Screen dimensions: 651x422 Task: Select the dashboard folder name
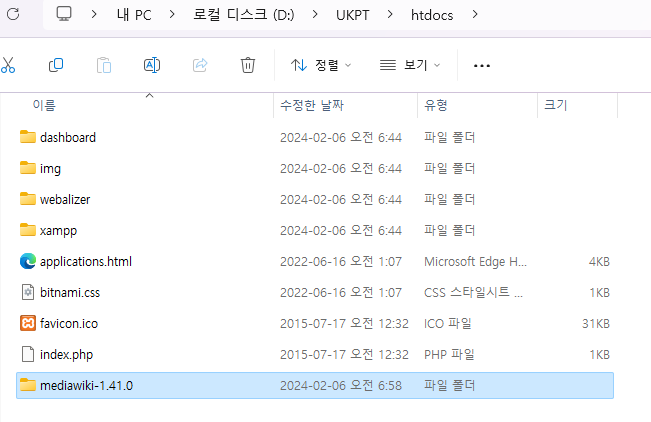(x=68, y=137)
